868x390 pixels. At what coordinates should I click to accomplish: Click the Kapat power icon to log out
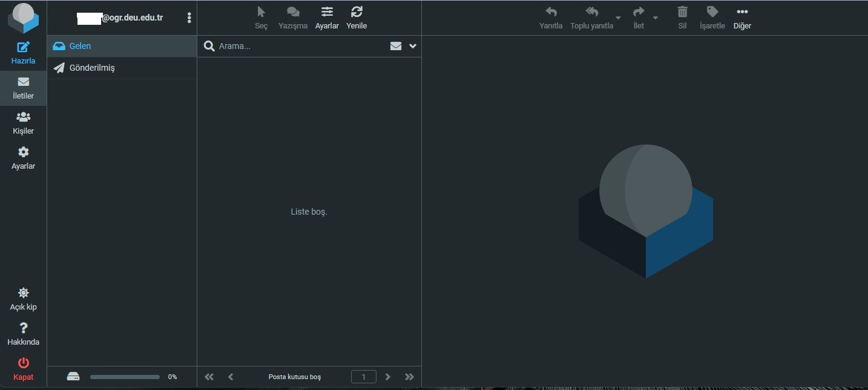pyautogui.click(x=23, y=363)
